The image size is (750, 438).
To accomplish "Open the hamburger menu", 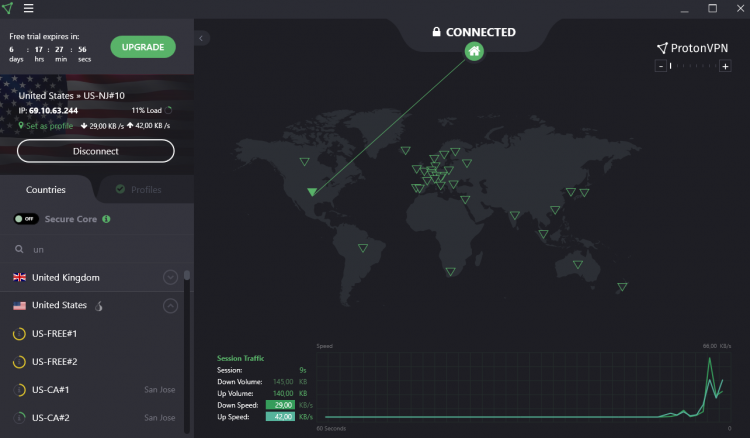I will (x=28, y=8).
